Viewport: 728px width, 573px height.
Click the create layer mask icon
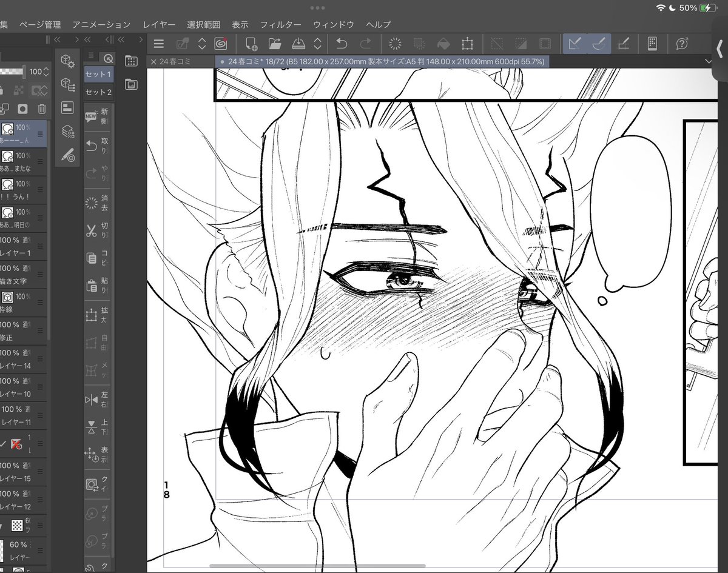point(22,109)
